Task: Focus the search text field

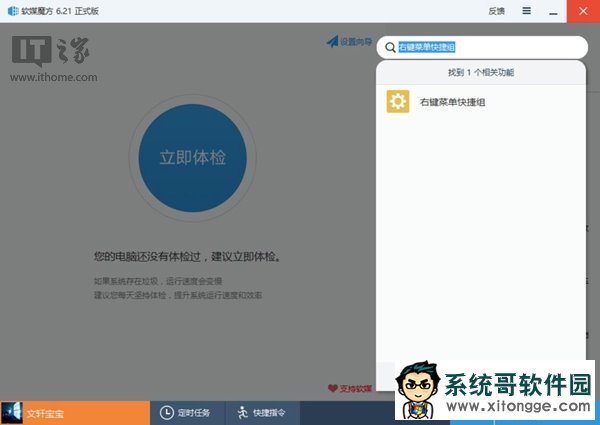Action: pyautogui.click(x=485, y=47)
